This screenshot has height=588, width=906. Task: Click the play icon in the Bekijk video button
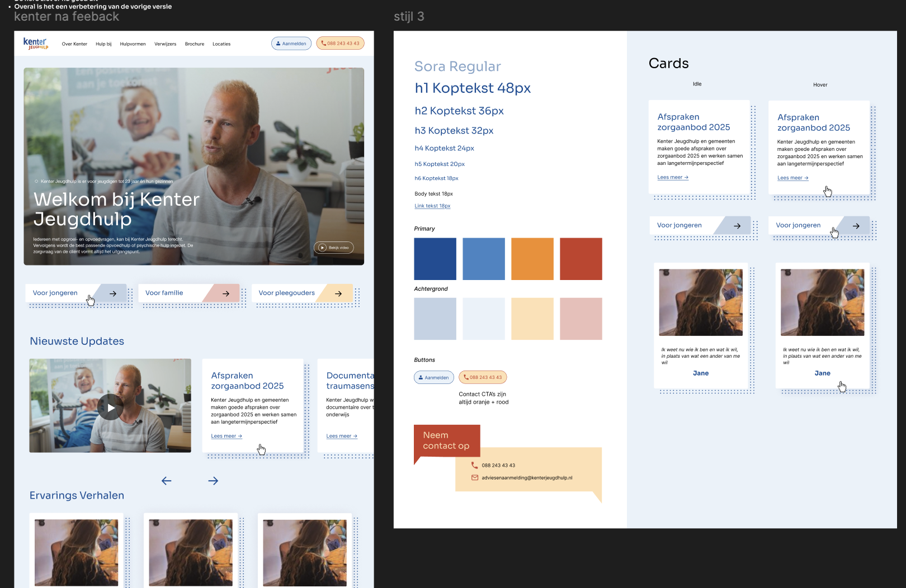click(322, 248)
